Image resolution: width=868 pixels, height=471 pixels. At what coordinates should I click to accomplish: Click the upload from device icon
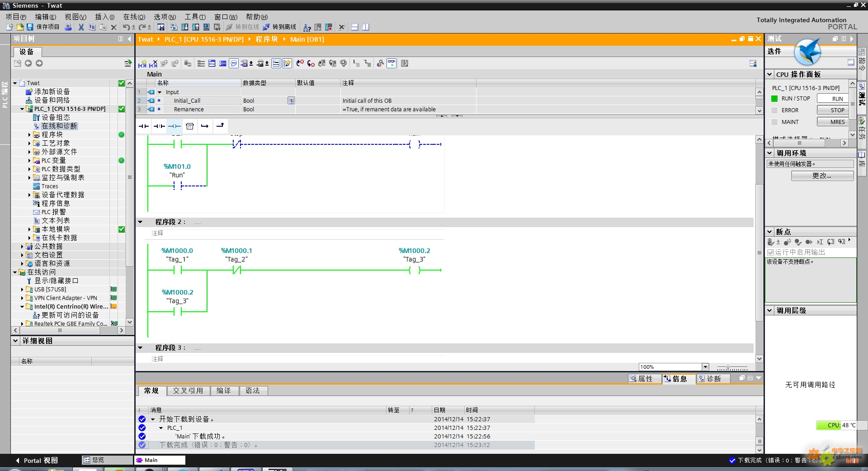tap(196, 27)
